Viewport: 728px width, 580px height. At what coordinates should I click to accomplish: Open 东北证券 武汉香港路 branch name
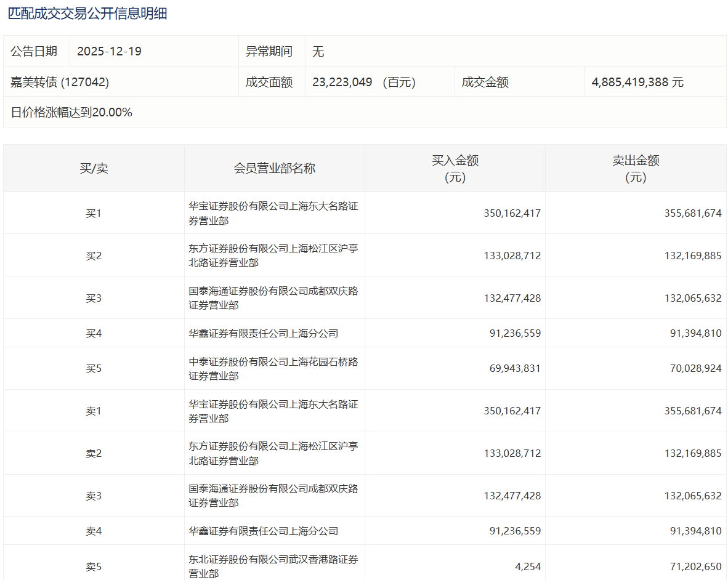coord(273,566)
